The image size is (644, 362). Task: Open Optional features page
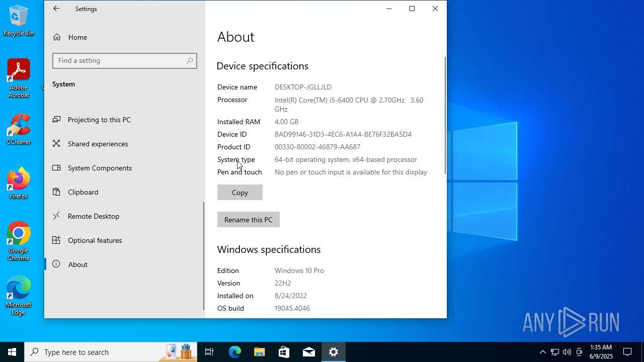click(125, 240)
